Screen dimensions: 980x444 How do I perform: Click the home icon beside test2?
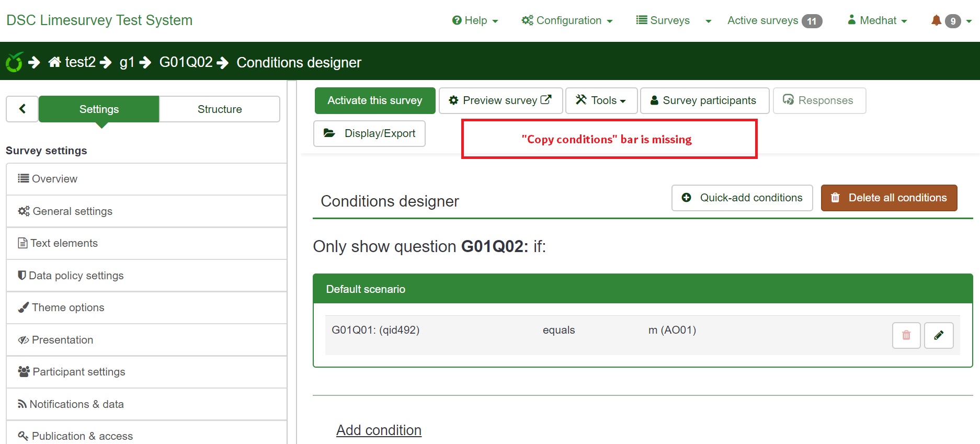(x=54, y=62)
